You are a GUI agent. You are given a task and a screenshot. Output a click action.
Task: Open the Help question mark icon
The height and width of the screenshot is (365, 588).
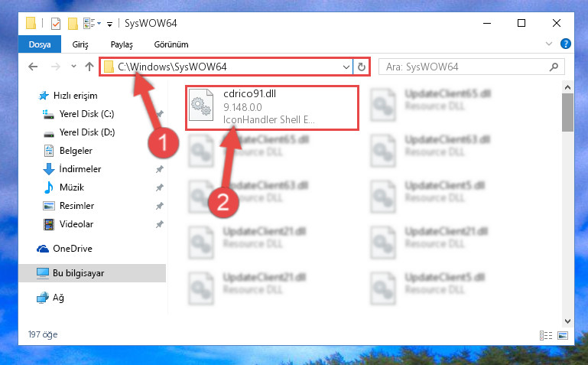pos(566,44)
